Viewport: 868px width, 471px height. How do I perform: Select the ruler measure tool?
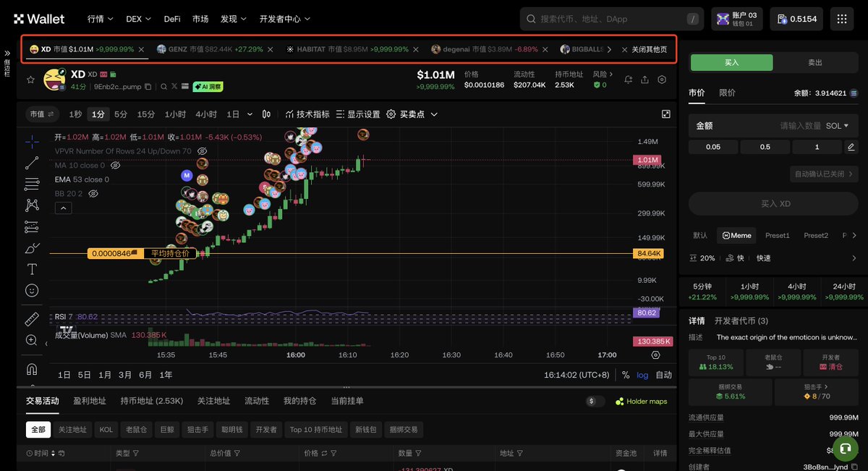click(32, 318)
